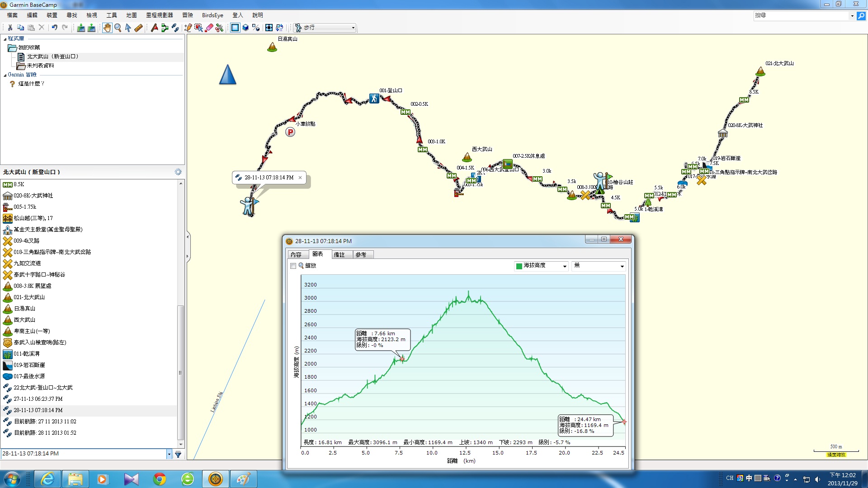Click the fit-to-screen map icon
Viewport: 868px width, 488px height.
pos(269,28)
